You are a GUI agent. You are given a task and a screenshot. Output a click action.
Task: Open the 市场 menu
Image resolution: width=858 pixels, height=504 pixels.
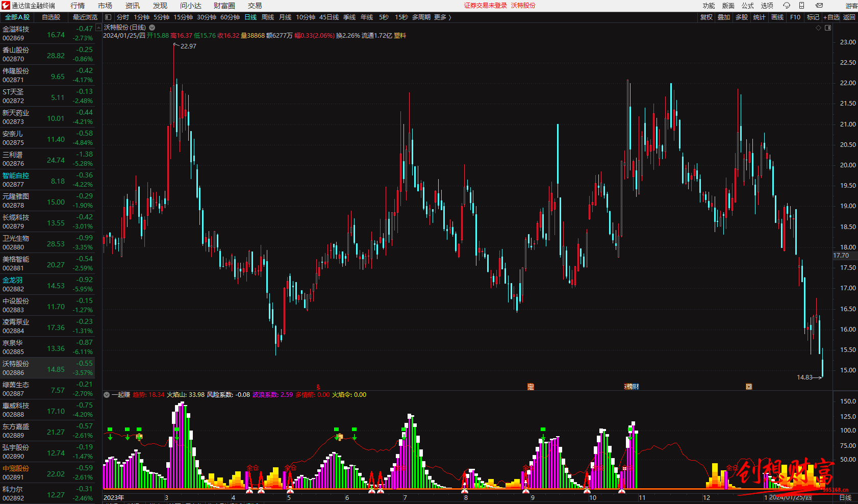click(x=105, y=6)
